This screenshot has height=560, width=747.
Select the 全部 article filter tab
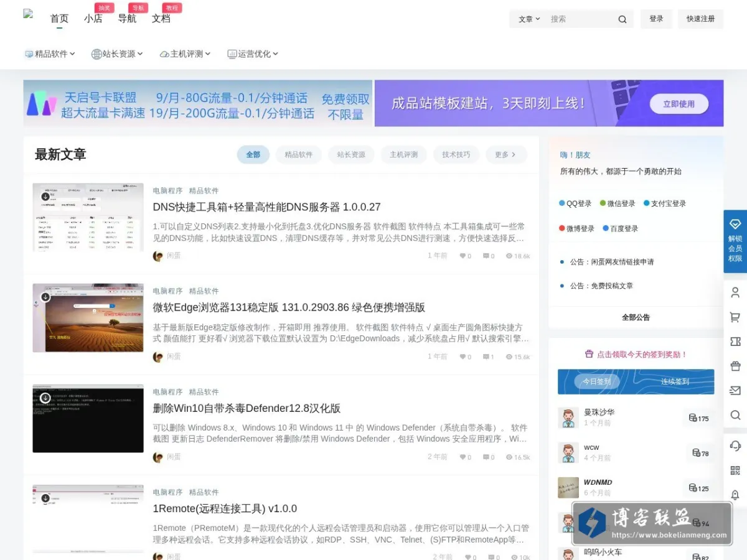(x=253, y=155)
